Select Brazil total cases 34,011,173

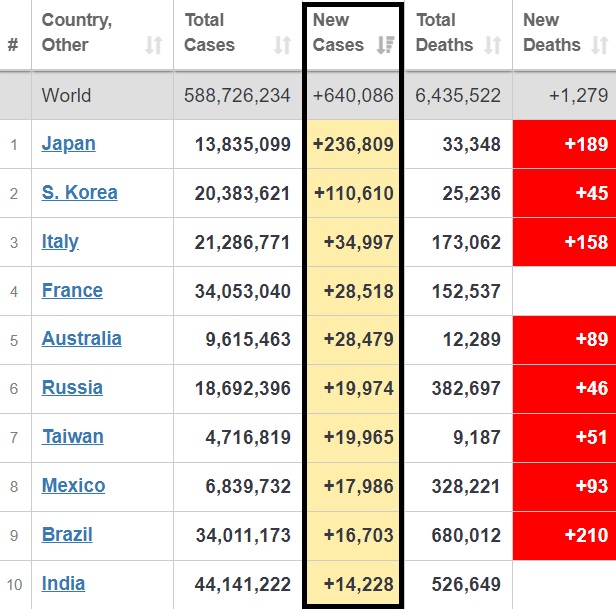[x=243, y=535]
